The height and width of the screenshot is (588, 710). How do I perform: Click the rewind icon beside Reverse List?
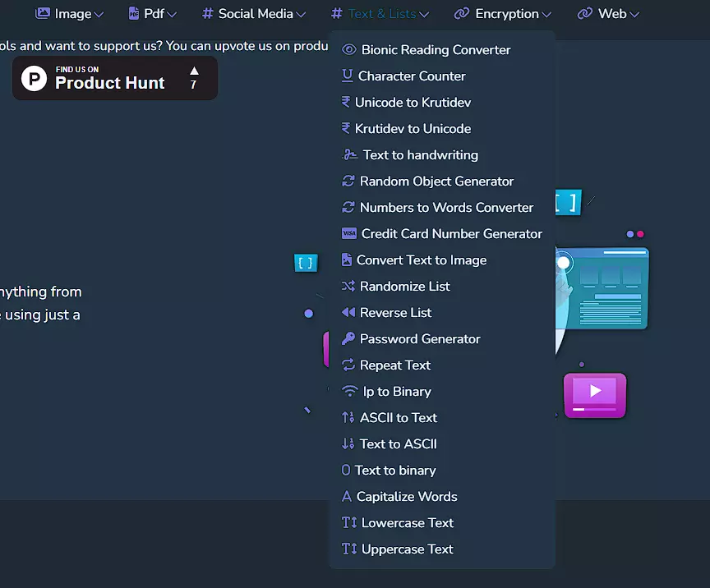pyautogui.click(x=348, y=313)
